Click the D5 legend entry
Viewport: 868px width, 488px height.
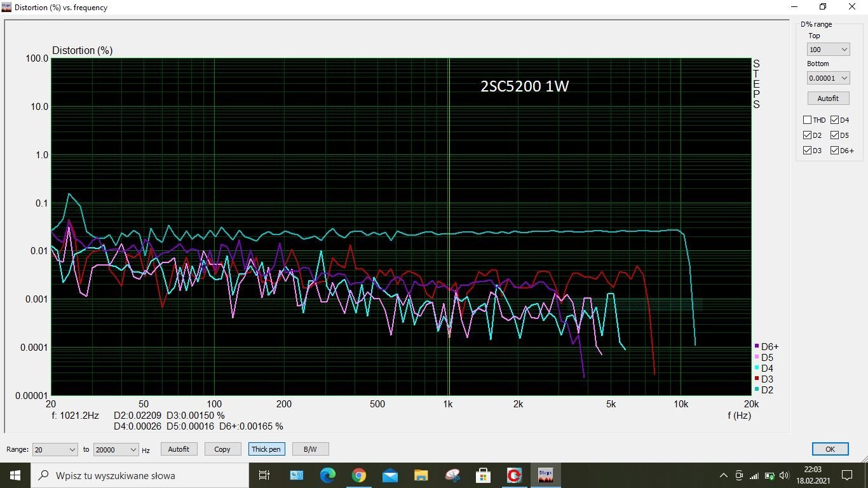click(764, 358)
